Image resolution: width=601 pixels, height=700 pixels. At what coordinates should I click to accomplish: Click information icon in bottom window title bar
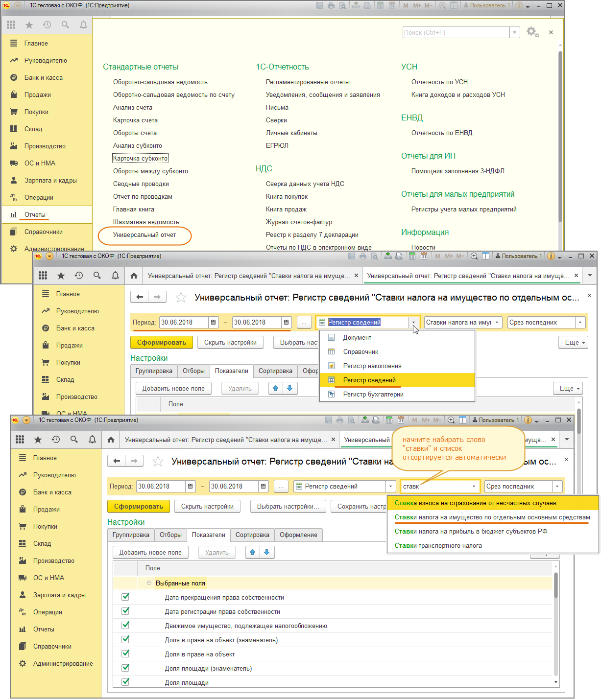[x=528, y=420]
